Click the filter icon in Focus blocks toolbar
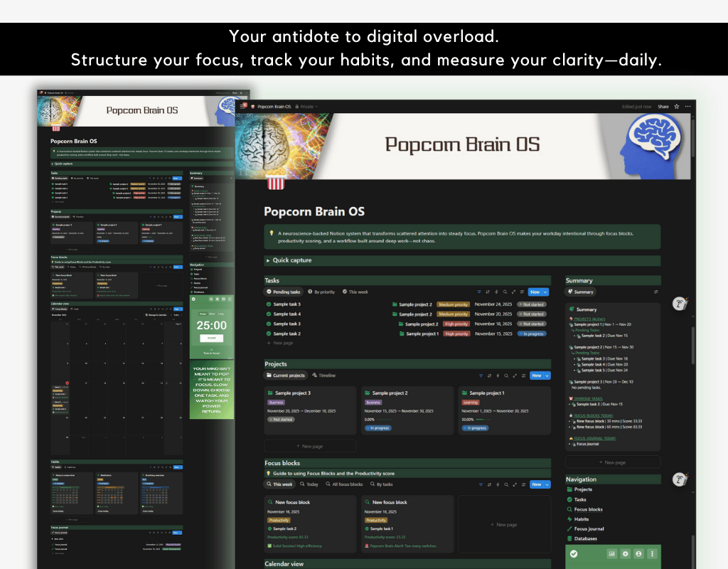The width and height of the screenshot is (728, 569). coord(481,484)
